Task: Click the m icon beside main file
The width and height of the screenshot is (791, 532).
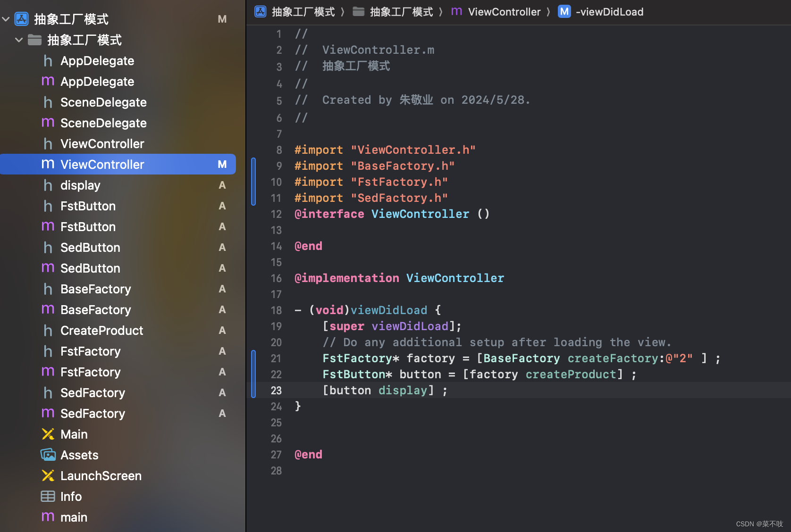Action: 48,517
